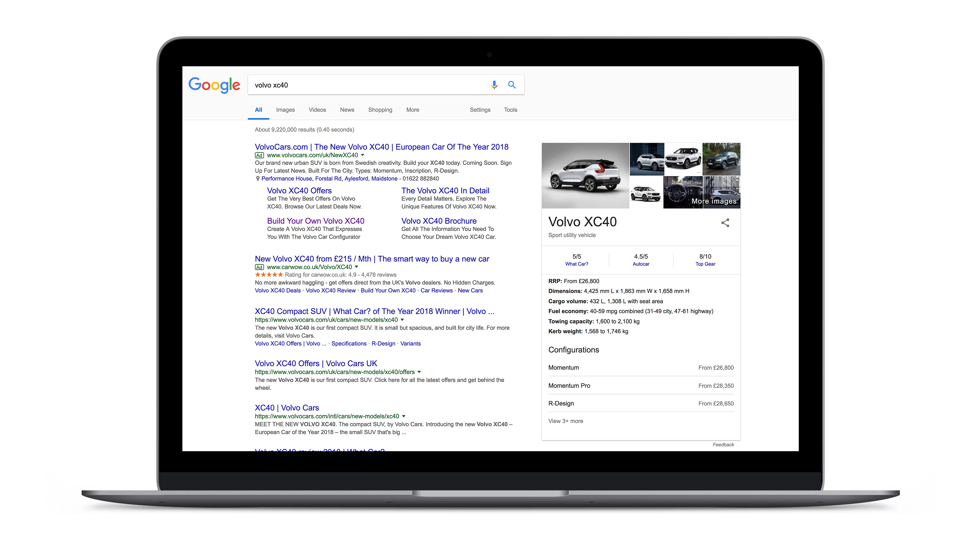Click the Feedback link below knowledge panel
This screenshot has height=554, width=980.
click(x=723, y=445)
